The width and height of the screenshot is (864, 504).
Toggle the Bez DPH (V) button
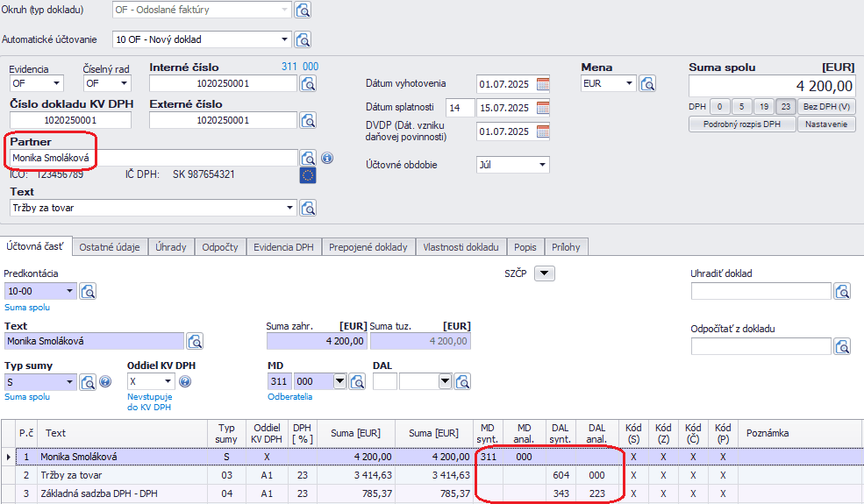tap(826, 107)
